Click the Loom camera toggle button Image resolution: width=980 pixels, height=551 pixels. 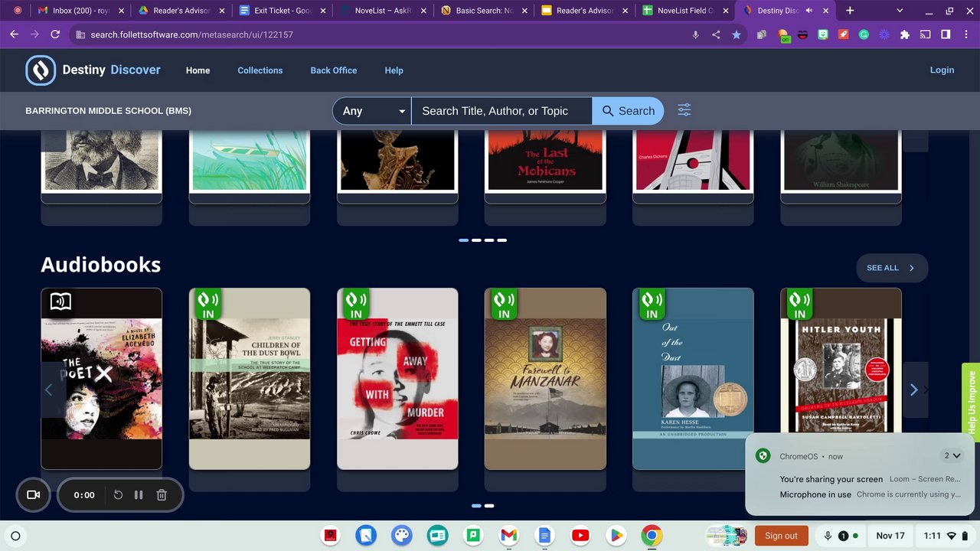tap(34, 495)
